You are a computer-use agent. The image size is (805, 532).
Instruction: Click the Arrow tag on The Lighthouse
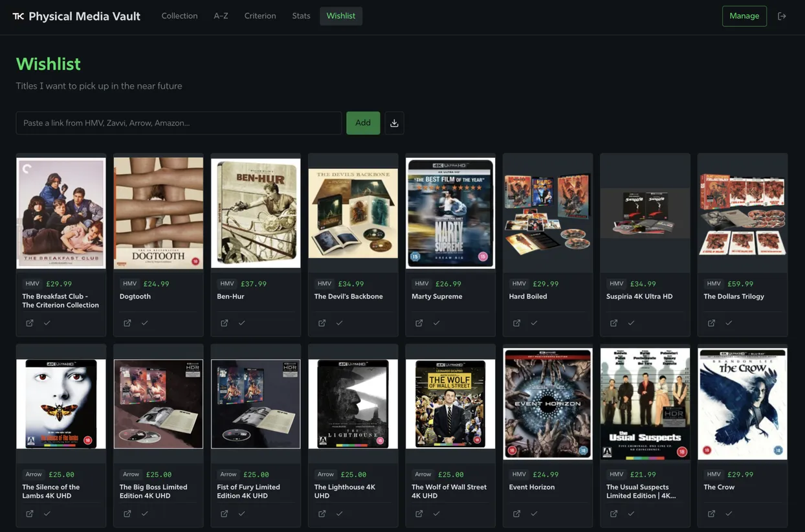click(325, 474)
